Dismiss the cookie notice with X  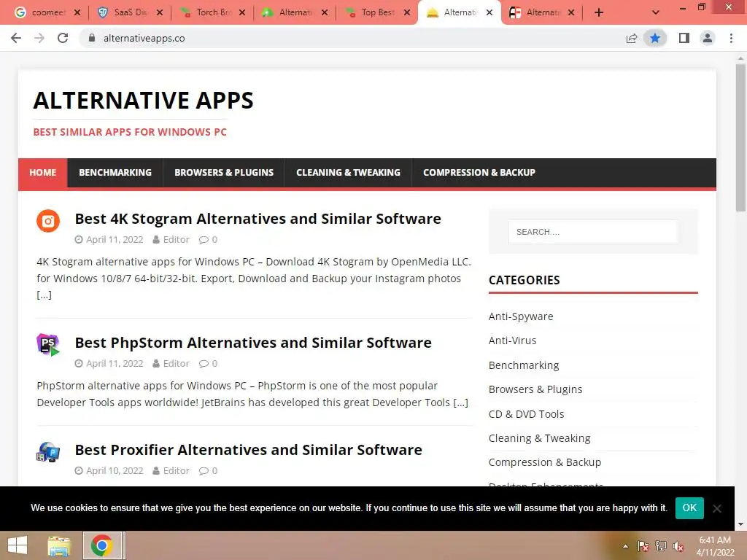(x=716, y=508)
